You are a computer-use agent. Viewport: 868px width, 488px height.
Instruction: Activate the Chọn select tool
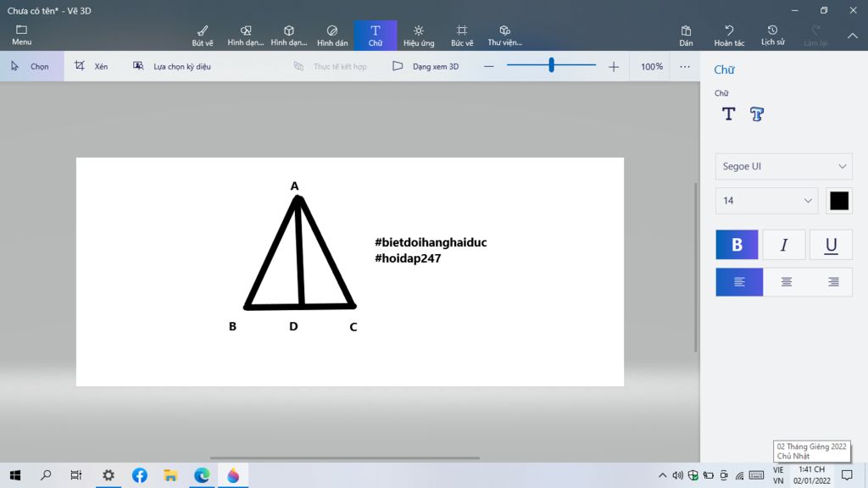pyautogui.click(x=31, y=66)
